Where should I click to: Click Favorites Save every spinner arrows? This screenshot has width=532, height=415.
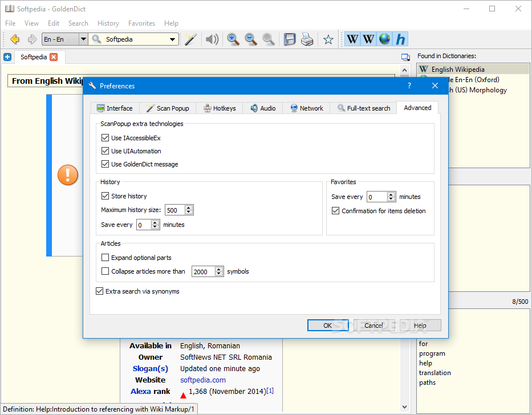point(391,197)
